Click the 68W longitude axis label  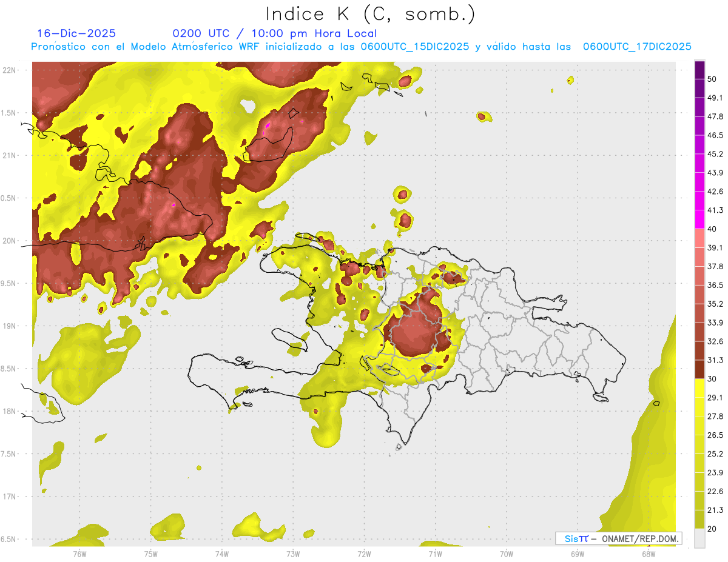pyautogui.click(x=649, y=554)
